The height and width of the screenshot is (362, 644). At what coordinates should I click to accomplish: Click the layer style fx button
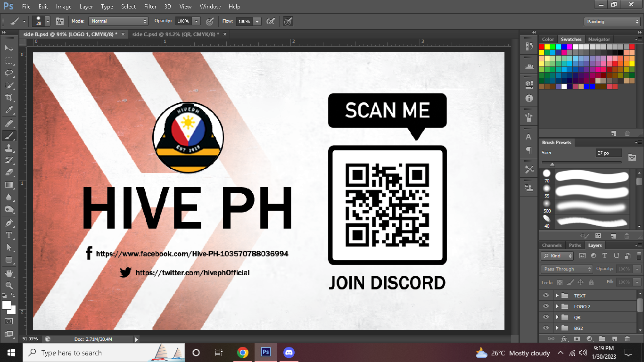(564, 339)
